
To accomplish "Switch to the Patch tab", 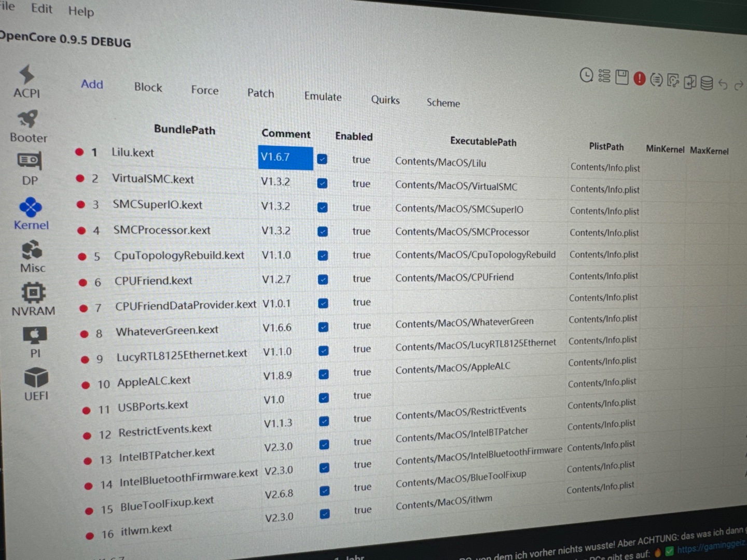I will point(260,93).
